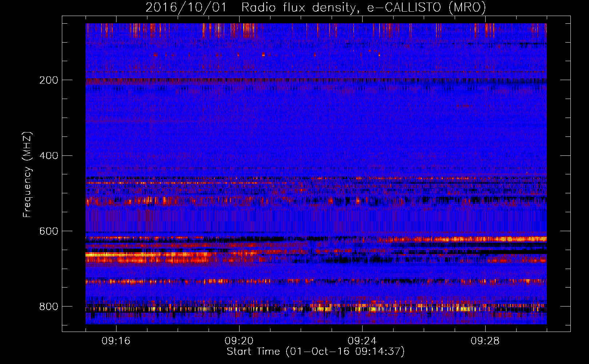Image resolution: width=589 pixels, height=364 pixels.
Task: Click the 600 frequency tick label
Action: [x=49, y=232]
